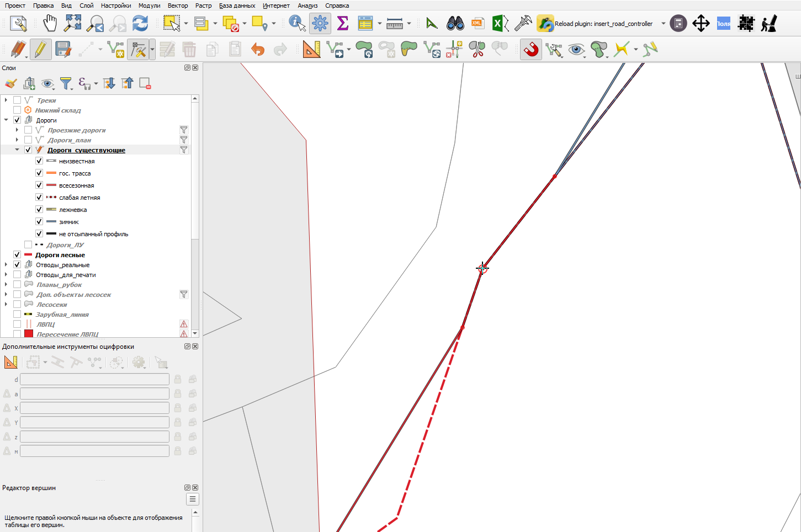Click the Identify Features tool
Screen dimensions: 801x532
click(297, 24)
